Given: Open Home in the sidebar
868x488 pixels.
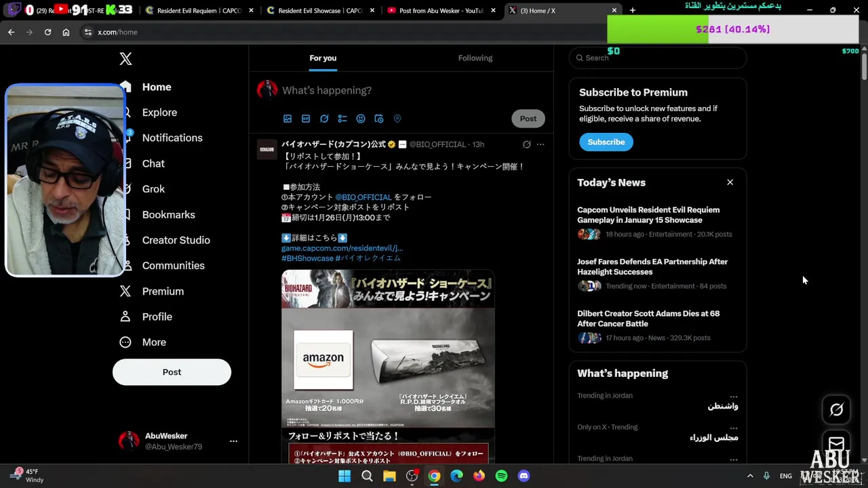Looking at the screenshot, I should tap(157, 87).
